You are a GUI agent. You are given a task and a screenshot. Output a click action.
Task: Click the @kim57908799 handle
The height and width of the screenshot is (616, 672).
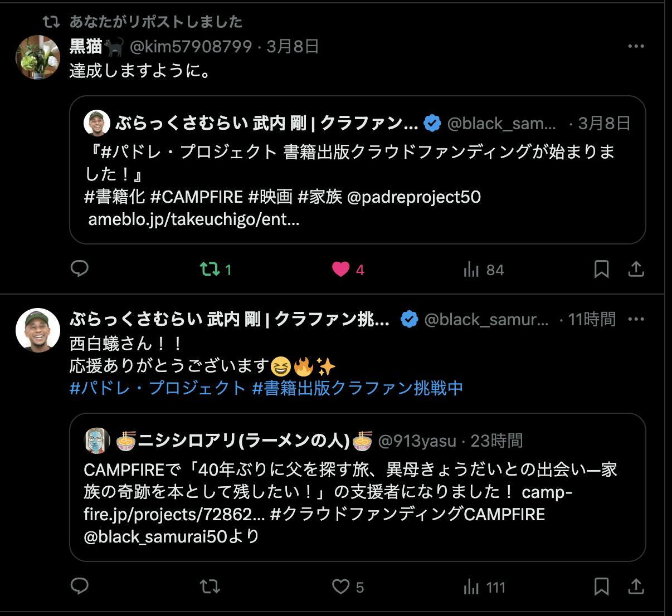click(191, 46)
